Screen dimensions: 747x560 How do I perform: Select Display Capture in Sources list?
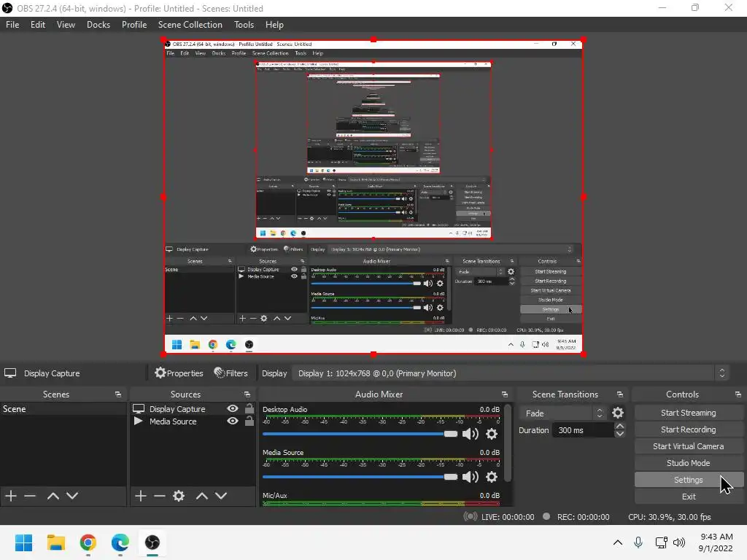[x=177, y=408]
